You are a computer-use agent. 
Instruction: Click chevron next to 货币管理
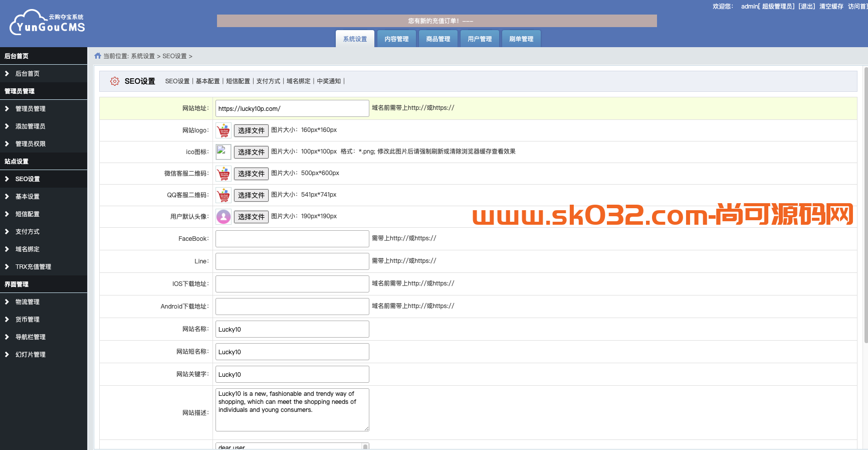(7, 319)
